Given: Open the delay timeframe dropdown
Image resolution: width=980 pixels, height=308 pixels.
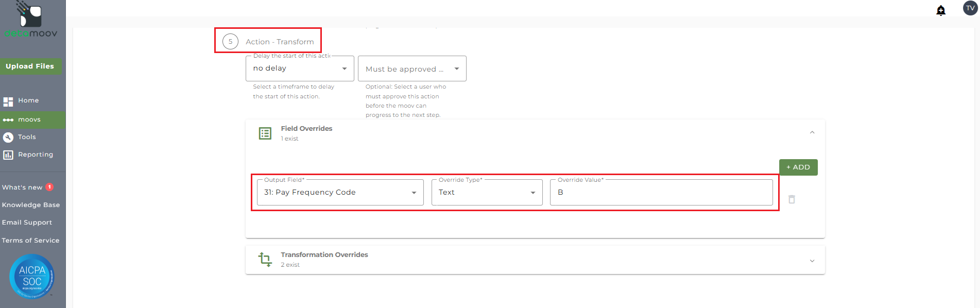Looking at the screenshot, I should click(x=300, y=69).
